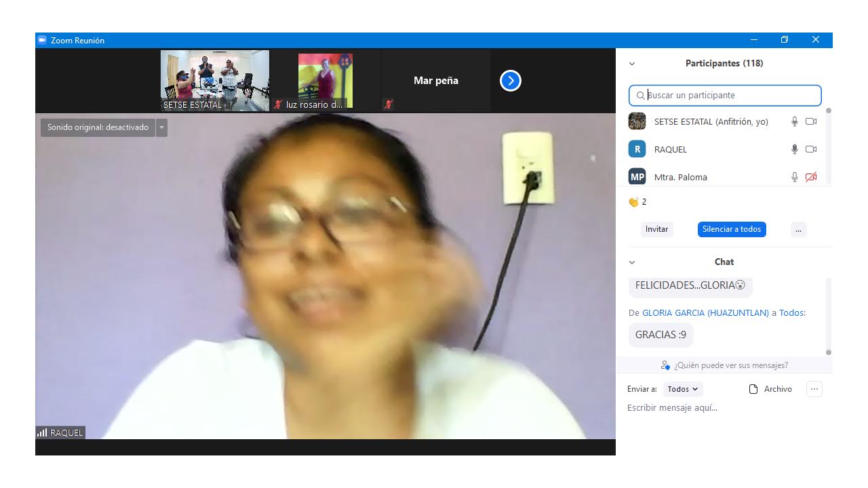Image resolution: width=868 pixels, height=488 pixels.
Task: Open dropdown arrow beside Sonido original
Action: 161,127
